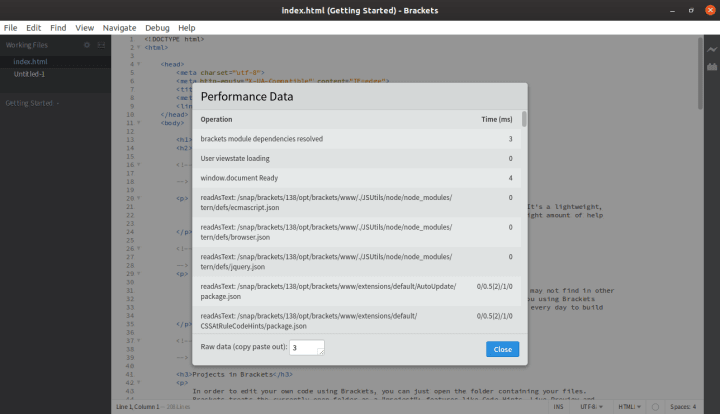The image size is (720, 414).
Task: Minimize the Brackets window
Action: coord(672,10)
